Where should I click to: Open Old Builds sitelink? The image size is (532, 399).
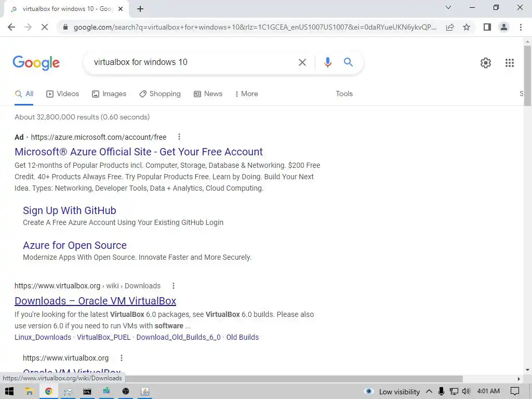(x=243, y=337)
